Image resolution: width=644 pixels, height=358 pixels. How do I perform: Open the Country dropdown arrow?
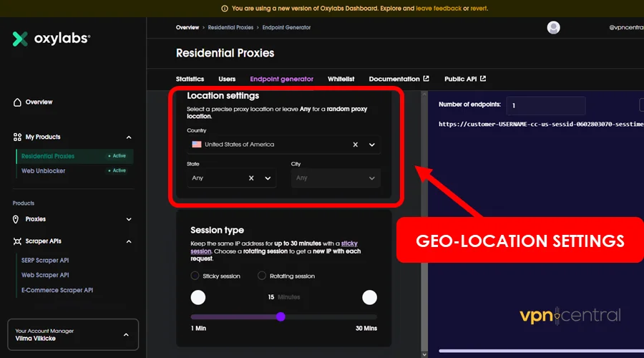371,145
